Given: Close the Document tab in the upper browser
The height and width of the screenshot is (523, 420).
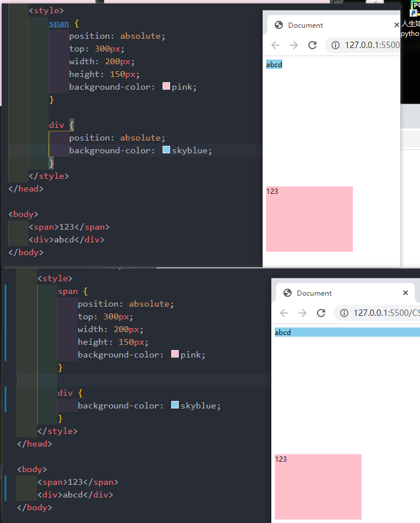Looking at the screenshot, I should click(x=396, y=25).
